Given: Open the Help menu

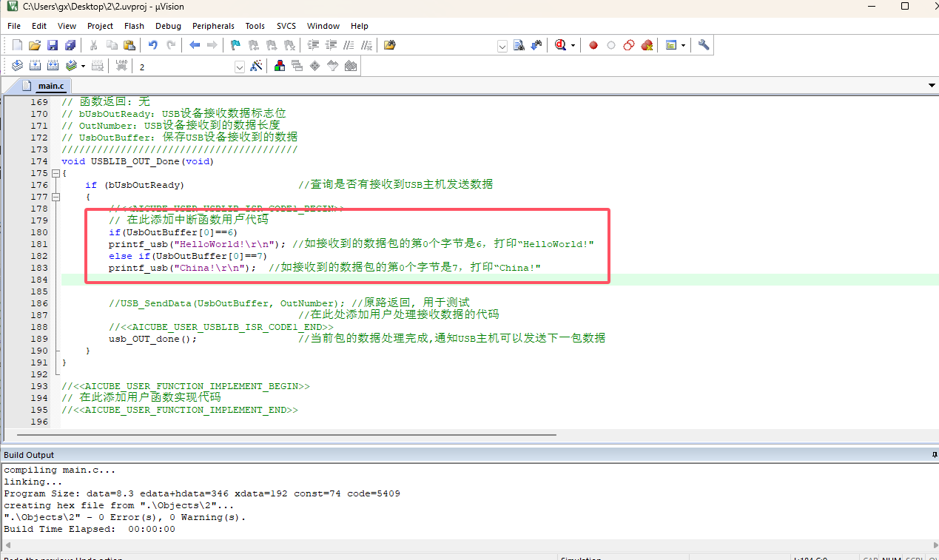Looking at the screenshot, I should (x=360, y=26).
